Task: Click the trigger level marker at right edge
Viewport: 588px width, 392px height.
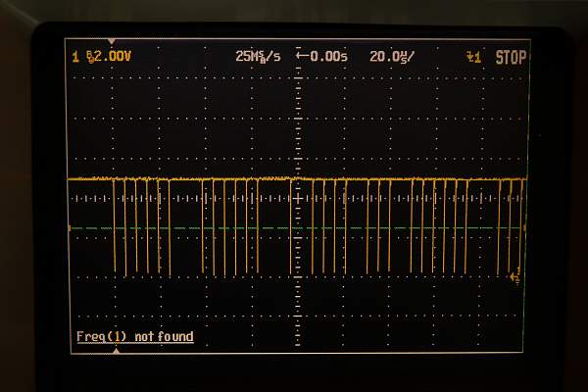Action: (x=516, y=279)
